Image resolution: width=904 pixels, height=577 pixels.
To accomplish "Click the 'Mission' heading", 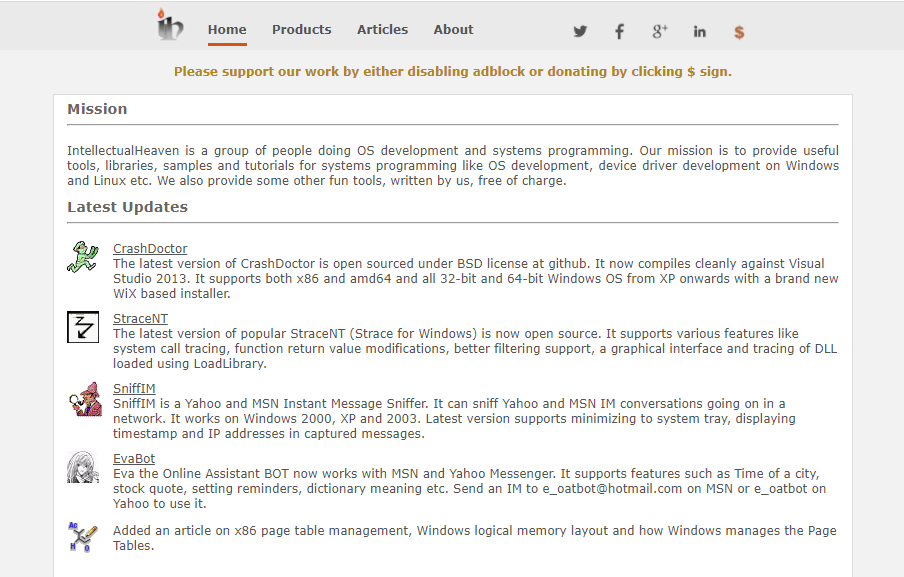I will click(x=97, y=109).
